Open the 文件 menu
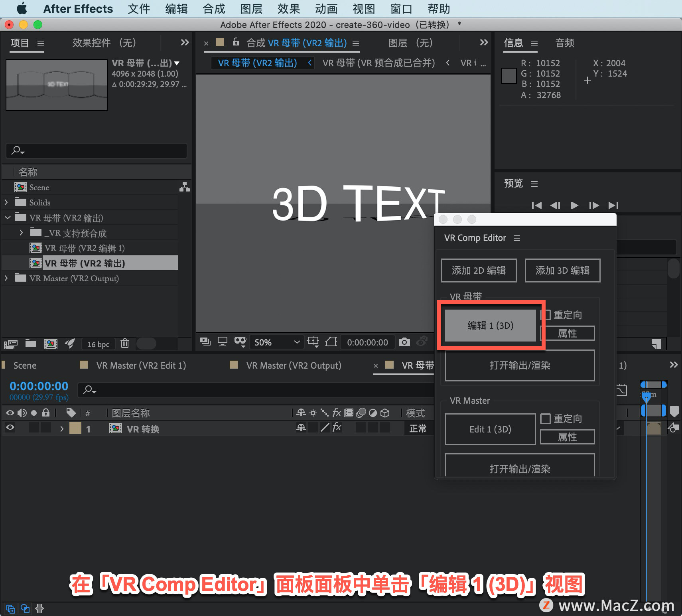The width and height of the screenshot is (682, 616). (139, 9)
